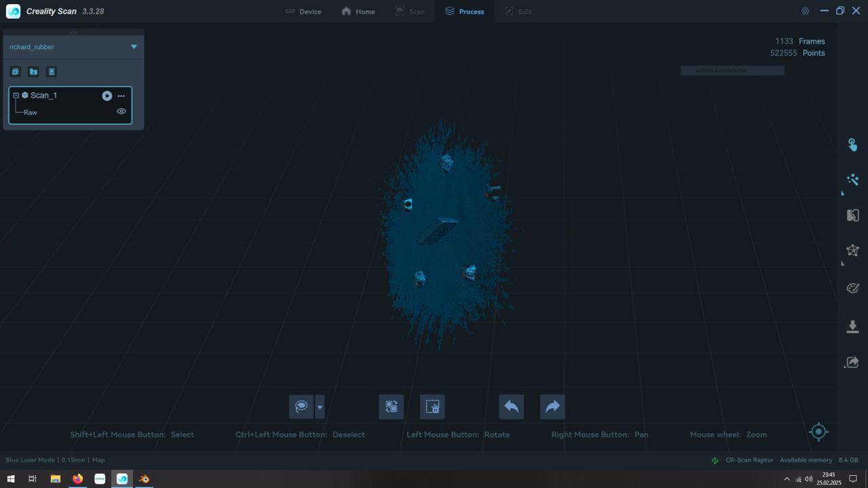Open application settings gear
This screenshot has height=488, width=868.
[x=805, y=12]
